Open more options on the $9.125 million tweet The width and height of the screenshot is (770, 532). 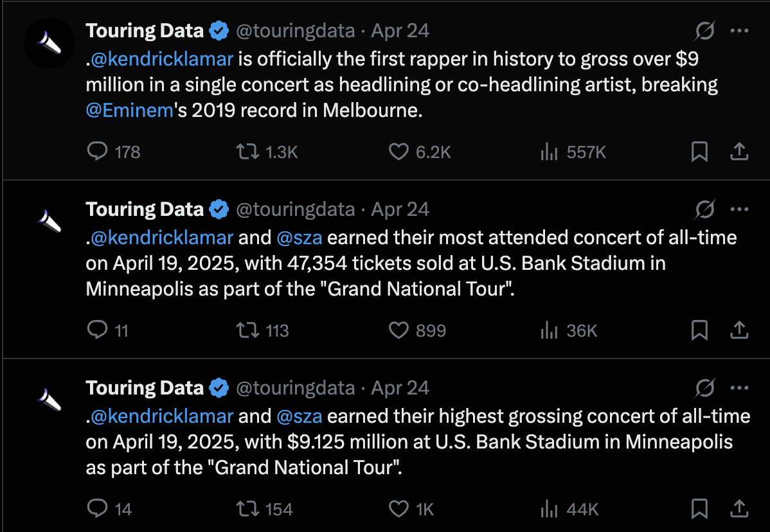[740, 388]
